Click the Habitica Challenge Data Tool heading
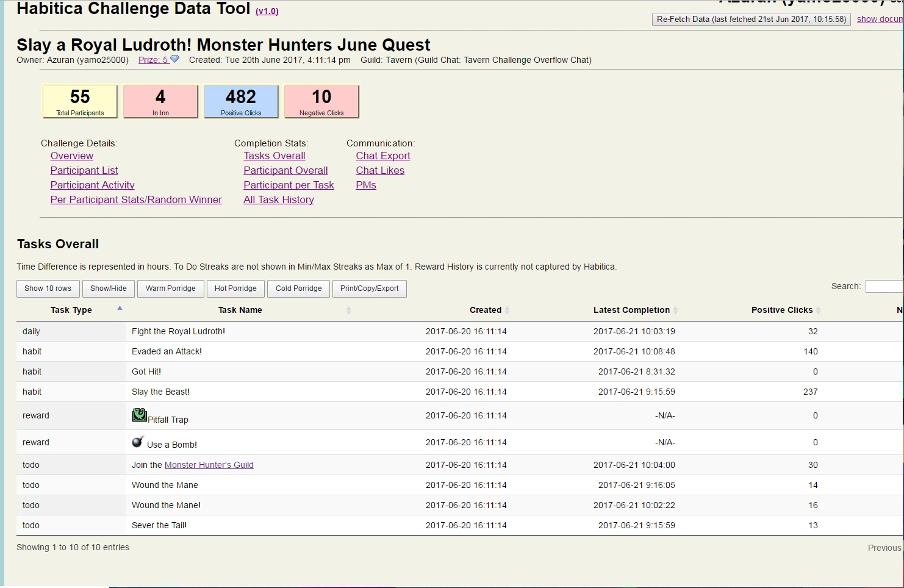904x588 pixels. point(134,9)
